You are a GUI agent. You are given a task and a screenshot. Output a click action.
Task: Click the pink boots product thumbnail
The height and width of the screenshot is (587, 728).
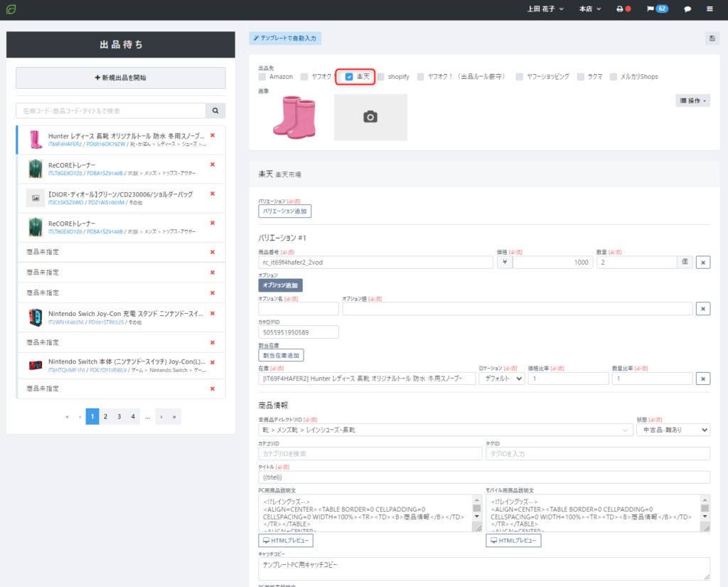(x=295, y=117)
